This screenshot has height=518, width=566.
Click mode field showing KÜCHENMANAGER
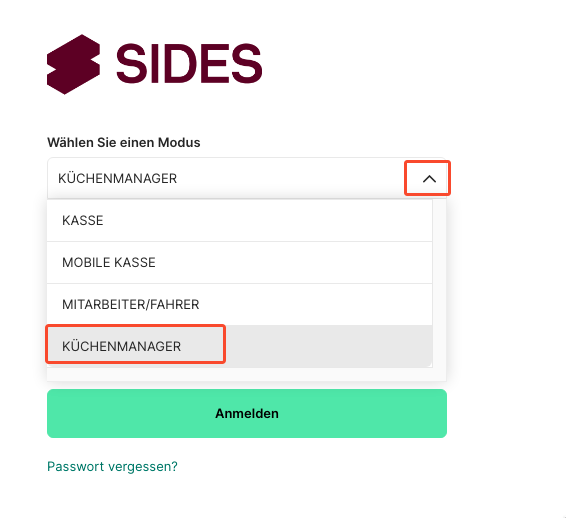pos(247,178)
